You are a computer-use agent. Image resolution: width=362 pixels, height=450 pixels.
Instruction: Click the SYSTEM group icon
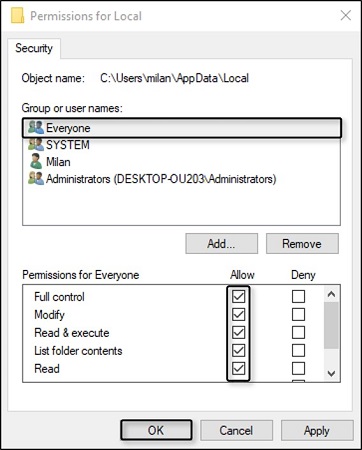tap(36, 144)
